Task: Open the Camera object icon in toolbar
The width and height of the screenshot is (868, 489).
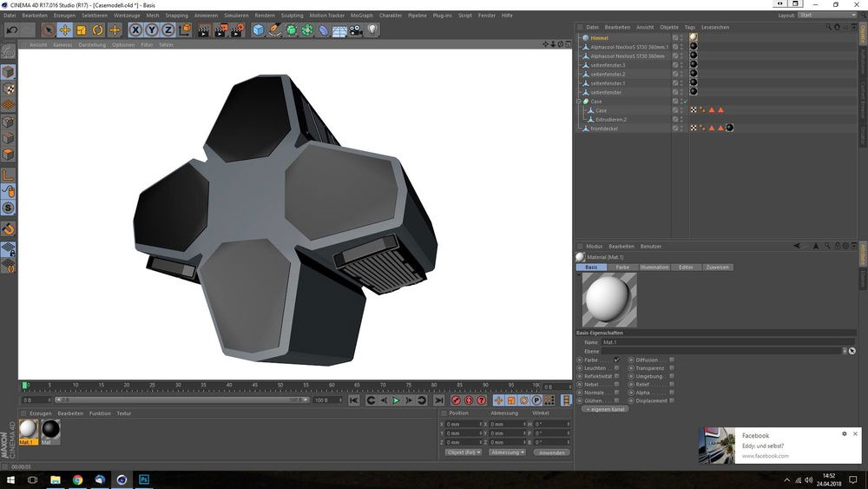Action: tap(356, 30)
